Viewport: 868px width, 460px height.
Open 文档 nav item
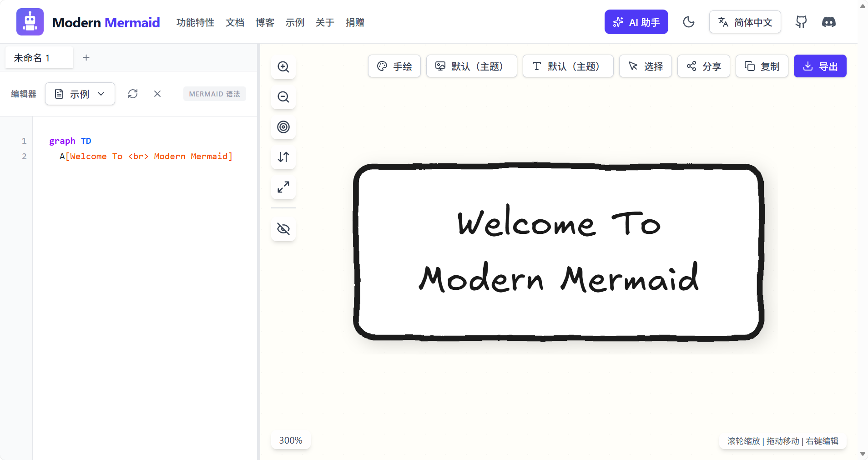235,22
